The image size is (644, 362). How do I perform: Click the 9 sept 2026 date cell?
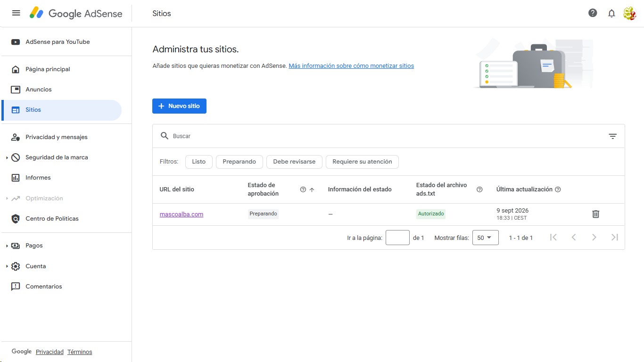[512, 214]
